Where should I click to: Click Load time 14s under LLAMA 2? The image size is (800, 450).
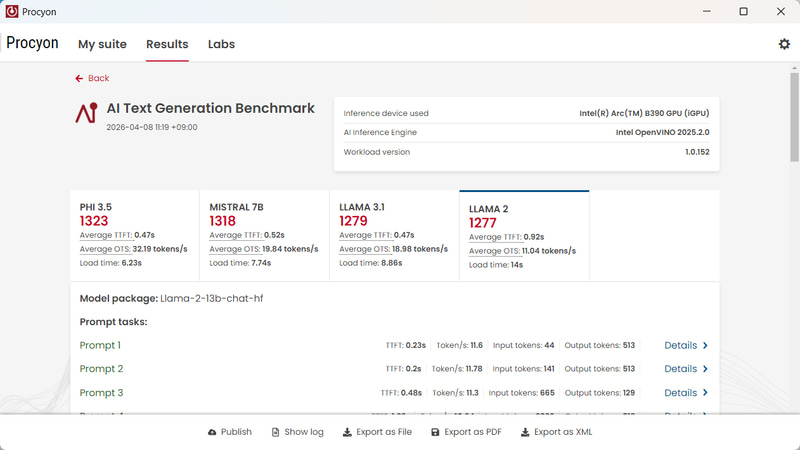click(x=496, y=265)
